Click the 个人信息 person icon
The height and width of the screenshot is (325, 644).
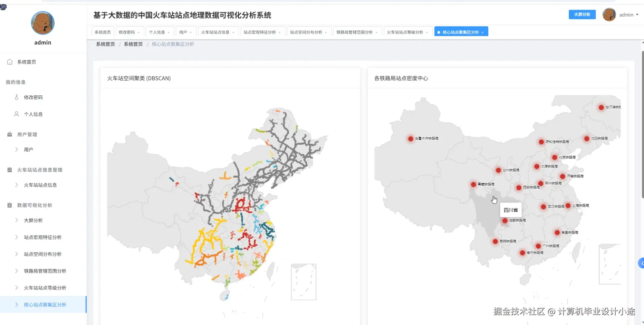point(16,114)
